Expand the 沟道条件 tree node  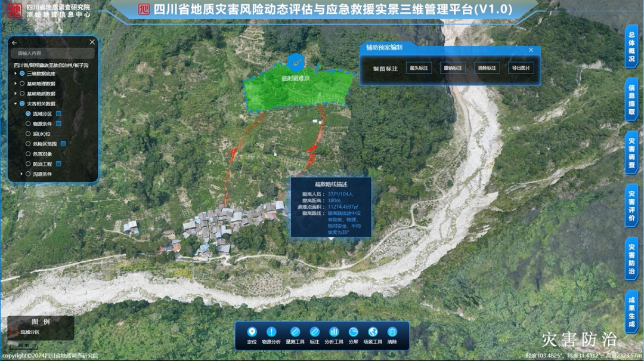pyautogui.click(x=22, y=174)
